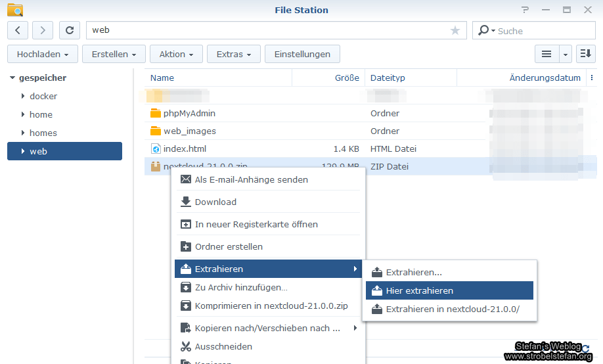Sort by the Name column header

[218, 78]
